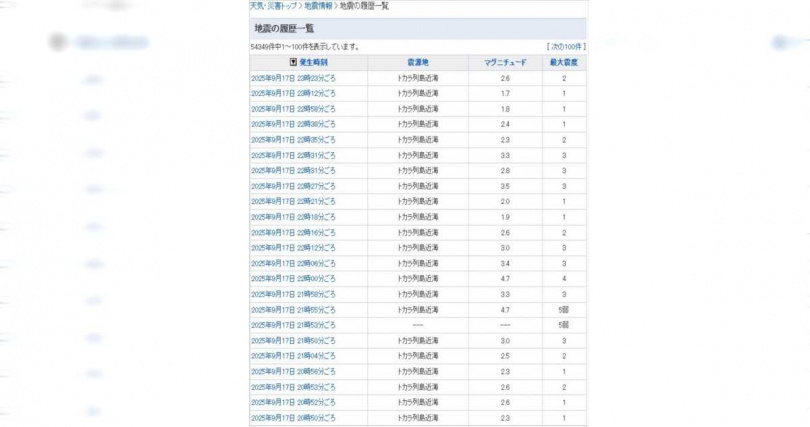The height and width of the screenshot is (427, 810).
Task: Click magnitude 4.7 in the 21時55分 row
Action: click(x=505, y=310)
